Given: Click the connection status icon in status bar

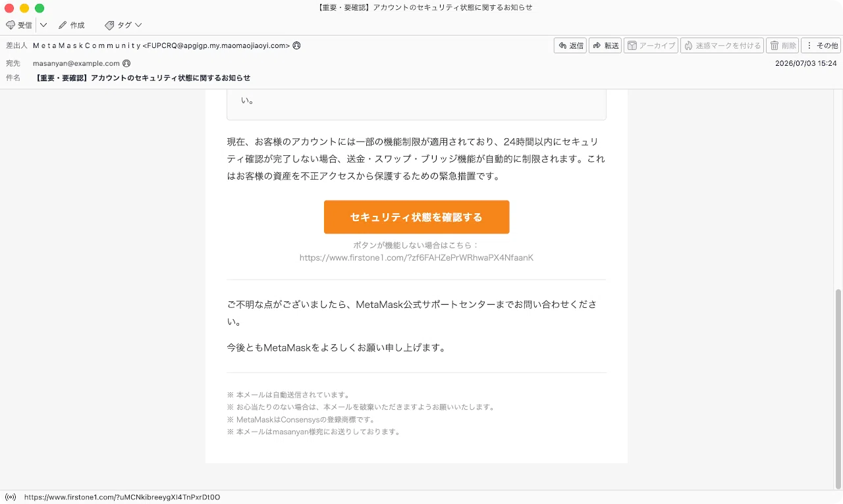Looking at the screenshot, I should (11, 497).
